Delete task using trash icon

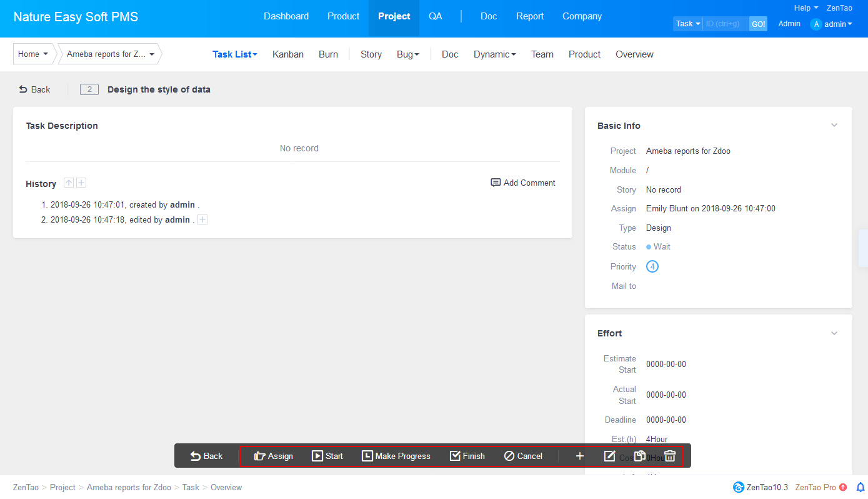tap(670, 456)
